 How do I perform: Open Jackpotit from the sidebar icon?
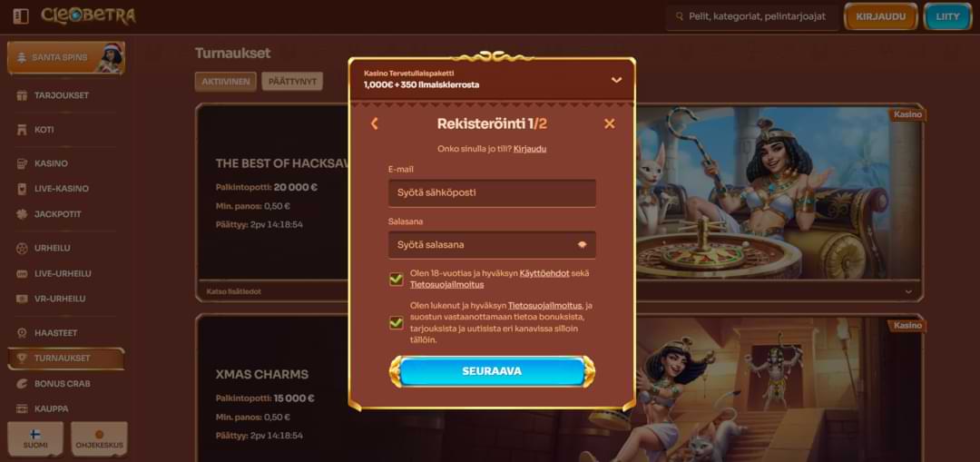pyautogui.click(x=22, y=214)
